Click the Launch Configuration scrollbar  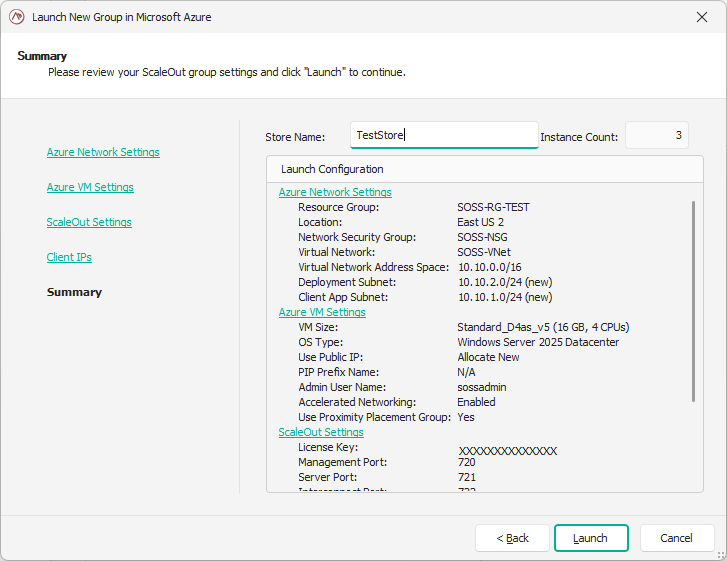pos(693,301)
